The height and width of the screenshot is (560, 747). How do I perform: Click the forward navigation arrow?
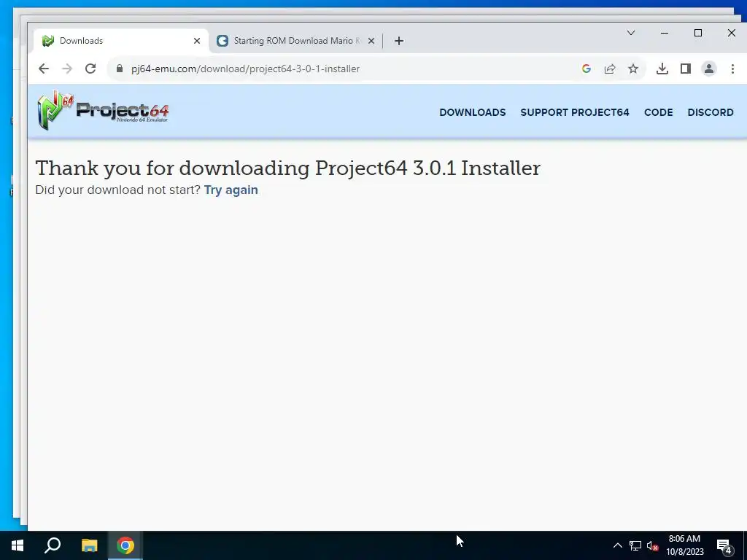(67, 69)
